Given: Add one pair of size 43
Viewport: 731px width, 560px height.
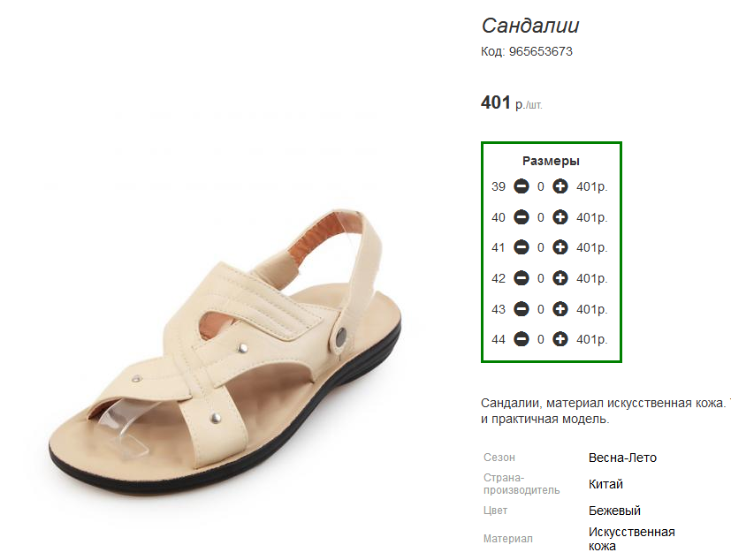Looking at the screenshot, I should pyautogui.click(x=560, y=309).
